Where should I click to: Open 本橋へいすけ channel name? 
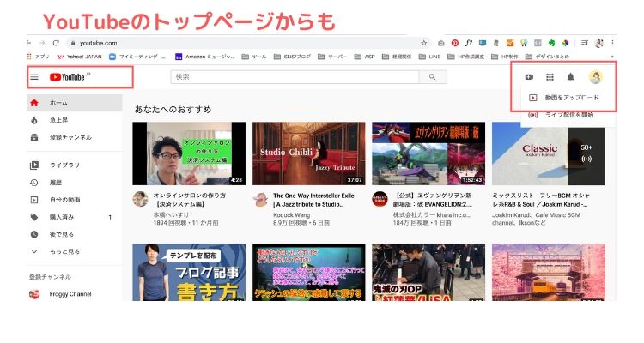(x=171, y=215)
